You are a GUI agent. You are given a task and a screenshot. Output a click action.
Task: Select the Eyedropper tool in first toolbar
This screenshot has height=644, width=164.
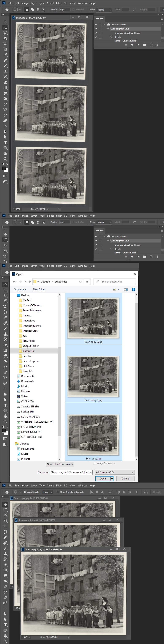tap(5, 55)
